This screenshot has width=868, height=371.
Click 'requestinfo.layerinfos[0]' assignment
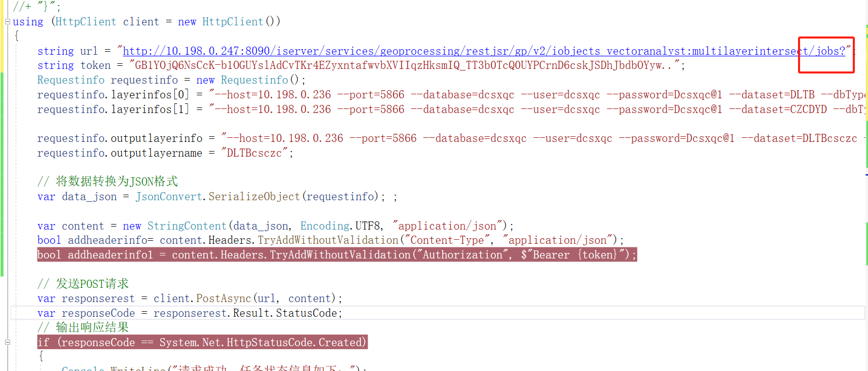click(x=113, y=95)
